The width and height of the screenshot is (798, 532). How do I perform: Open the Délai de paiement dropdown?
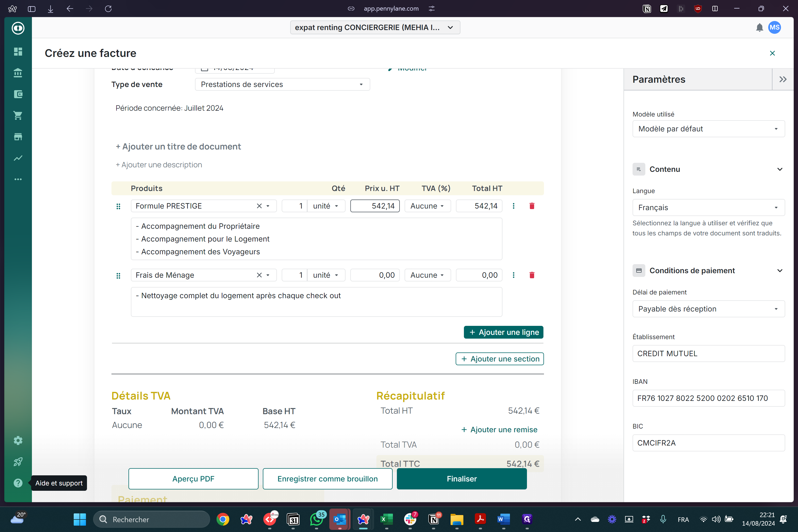click(708, 309)
